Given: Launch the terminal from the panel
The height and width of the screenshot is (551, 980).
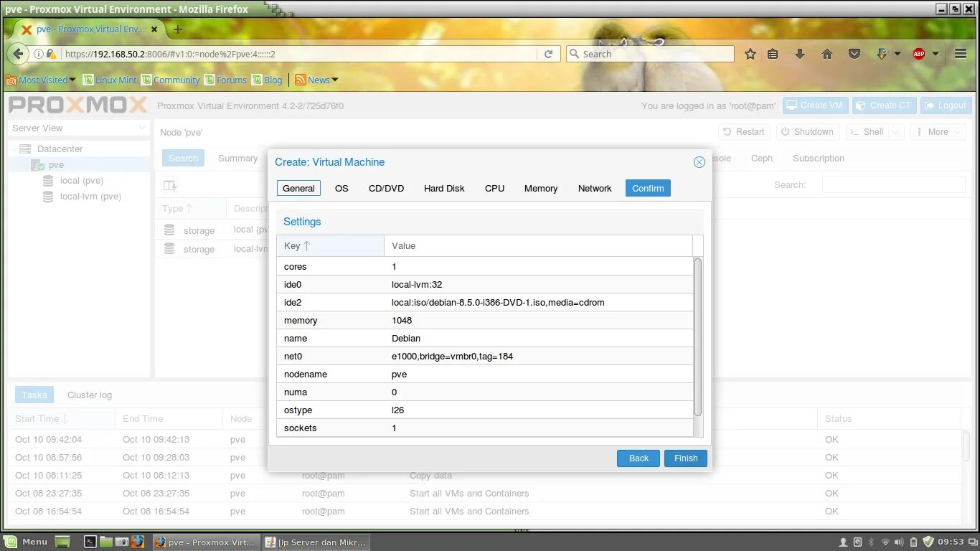Looking at the screenshot, I should [x=90, y=542].
